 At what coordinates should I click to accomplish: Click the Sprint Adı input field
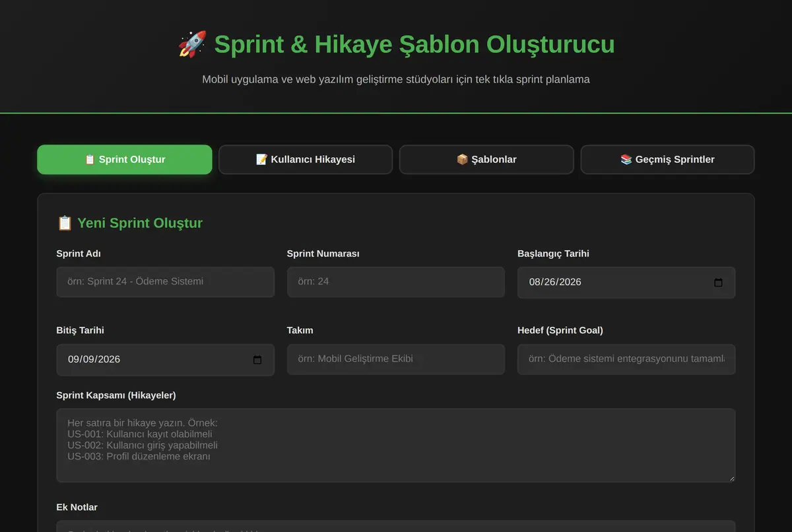(x=166, y=282)
